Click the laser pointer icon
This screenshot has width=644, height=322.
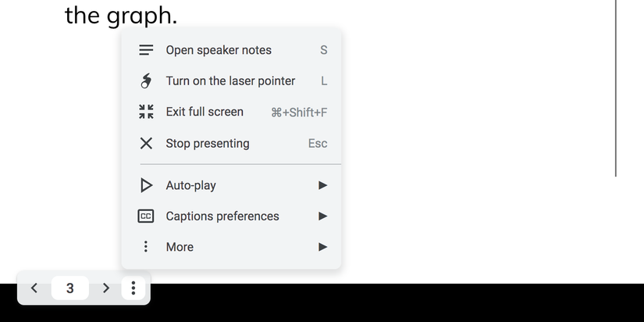(146, 81)
